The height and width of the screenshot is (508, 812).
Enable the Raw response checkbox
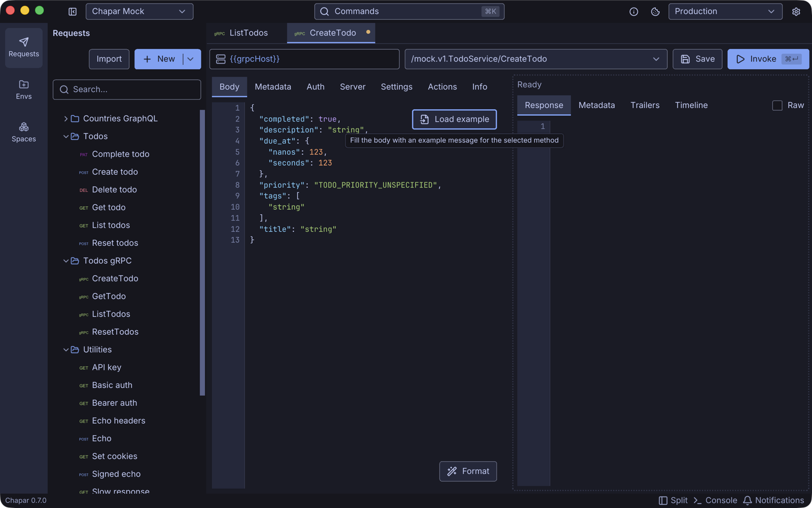tap(777, 105)
